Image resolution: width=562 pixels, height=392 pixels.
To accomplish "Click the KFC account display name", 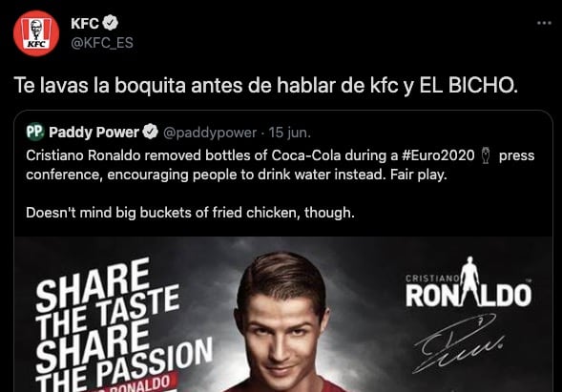I will pyautogui.click(x=85, y=23).
